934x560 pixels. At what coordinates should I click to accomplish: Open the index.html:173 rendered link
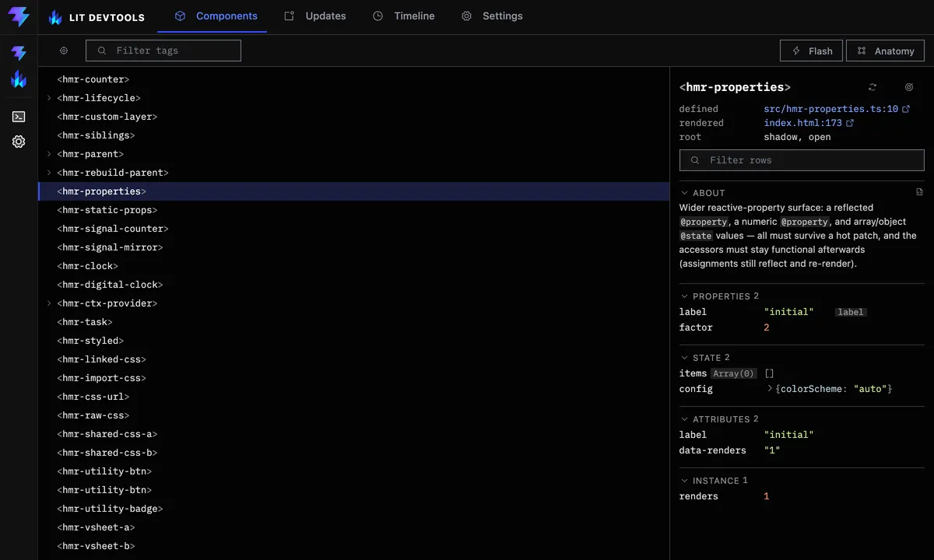[x=803, y=123]
